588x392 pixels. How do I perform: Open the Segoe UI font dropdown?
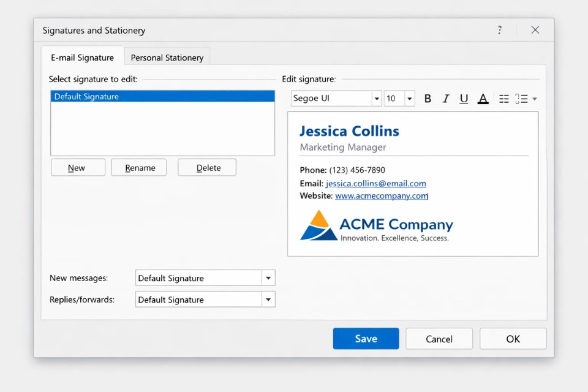point(376,99)
